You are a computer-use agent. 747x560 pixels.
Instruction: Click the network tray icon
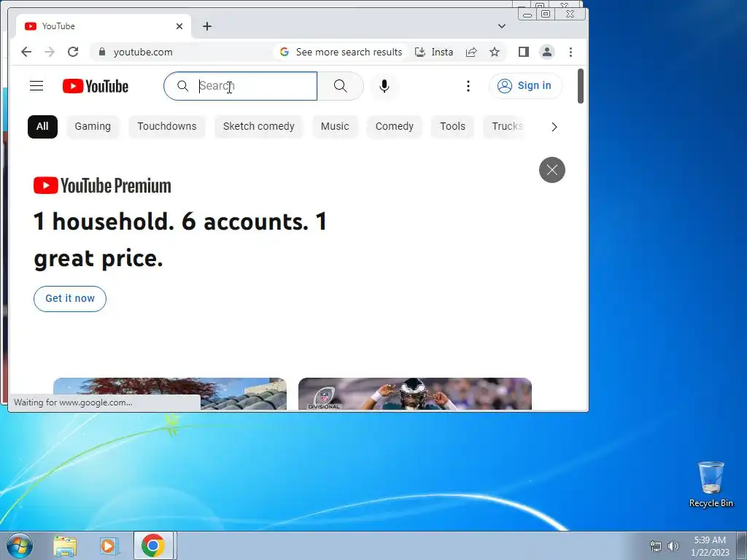click(x=656, y=546)
